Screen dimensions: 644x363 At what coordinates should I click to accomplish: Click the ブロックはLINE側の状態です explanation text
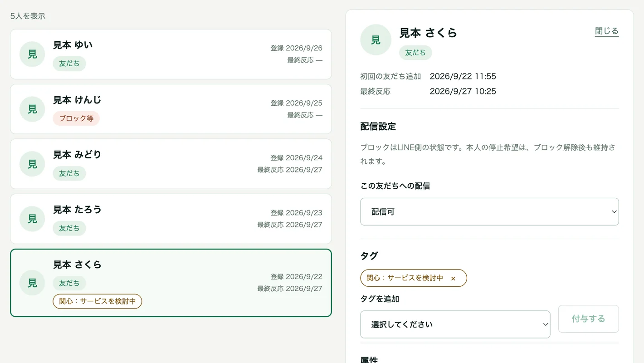tap(488, 154)
